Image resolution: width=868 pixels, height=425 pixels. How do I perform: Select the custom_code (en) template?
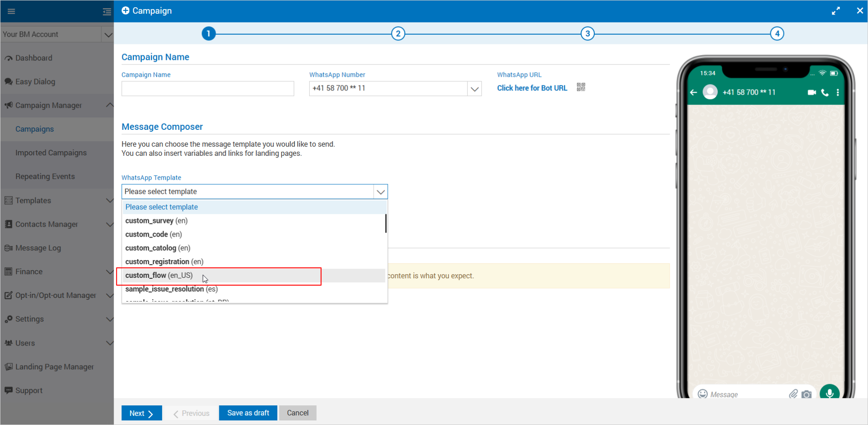coord(254,234)
